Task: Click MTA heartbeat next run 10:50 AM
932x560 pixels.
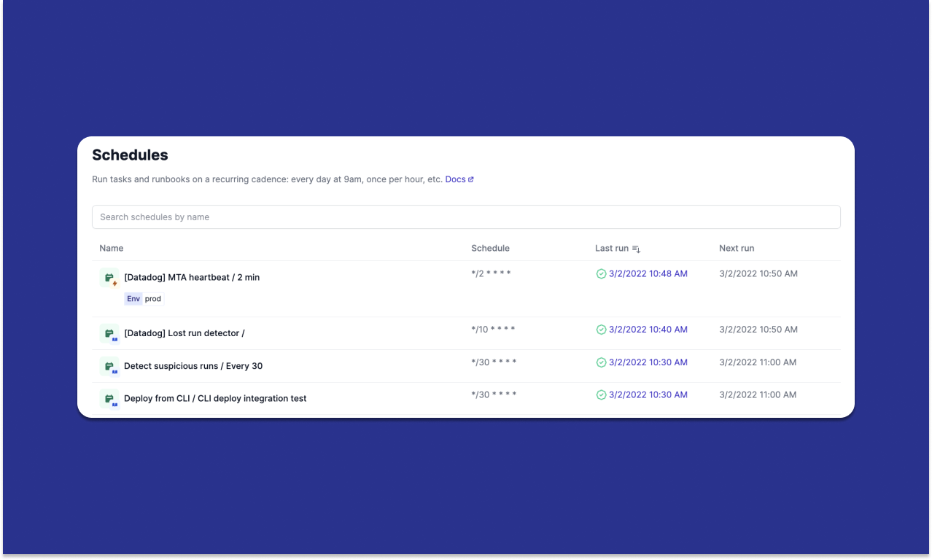Action: pyautogui.click(x=758, y=274)
